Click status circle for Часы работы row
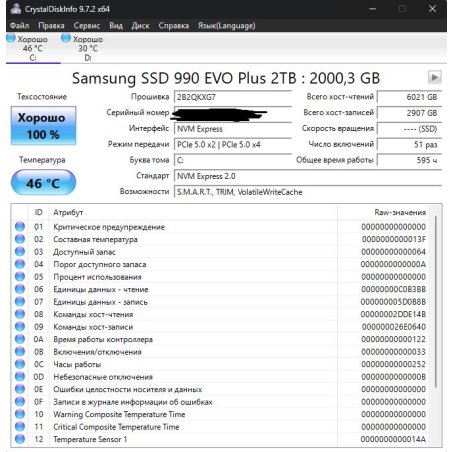The height and width of the screenshot is (452, 452). pos(20,364)
